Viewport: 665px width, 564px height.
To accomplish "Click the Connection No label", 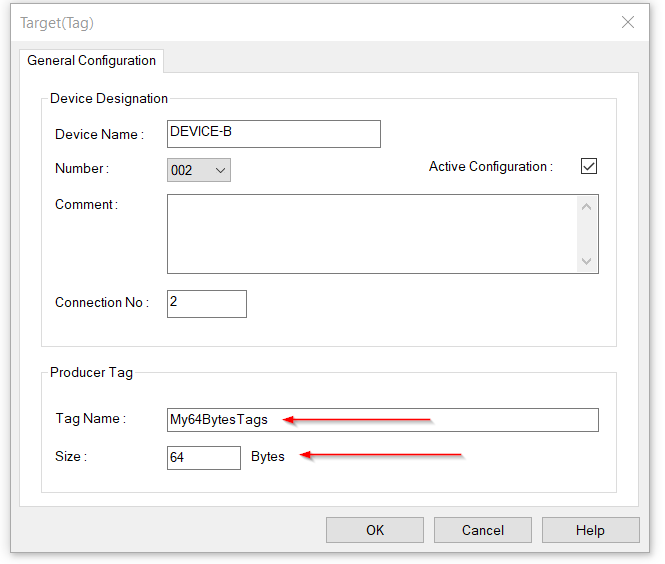I will [x=102, y=302].
